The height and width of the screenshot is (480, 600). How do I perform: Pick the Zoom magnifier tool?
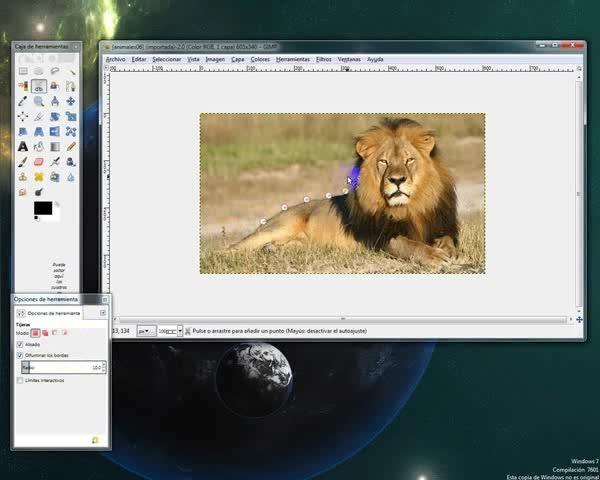point(38,101)
